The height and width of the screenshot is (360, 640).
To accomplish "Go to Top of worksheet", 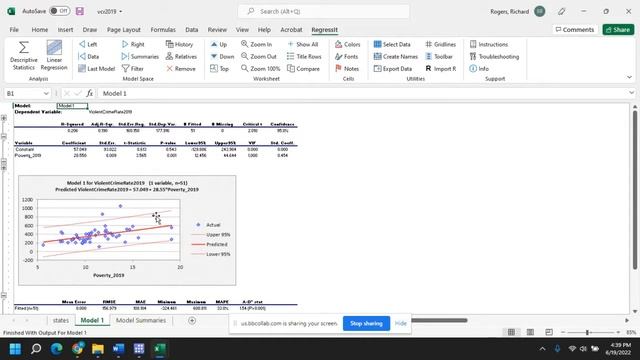I will point(219,69).
